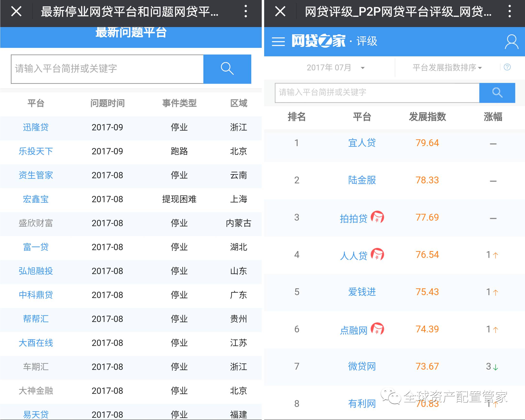Open the 陆金服 ranking link
Image resolution: width=525 pixels, height=420 pixels.
(362, 180)
